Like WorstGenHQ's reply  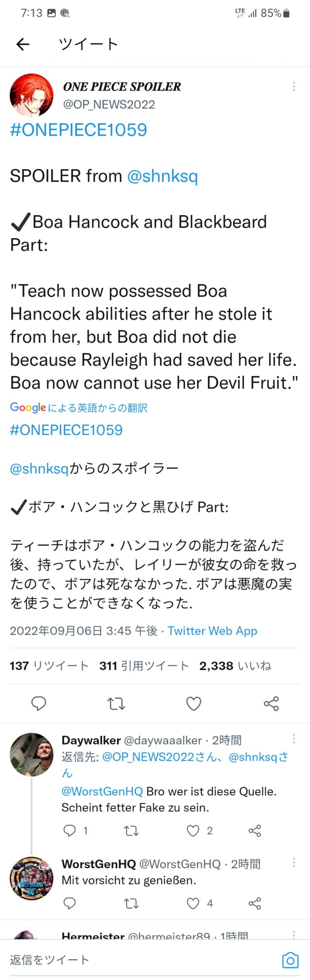coord(193,903)
